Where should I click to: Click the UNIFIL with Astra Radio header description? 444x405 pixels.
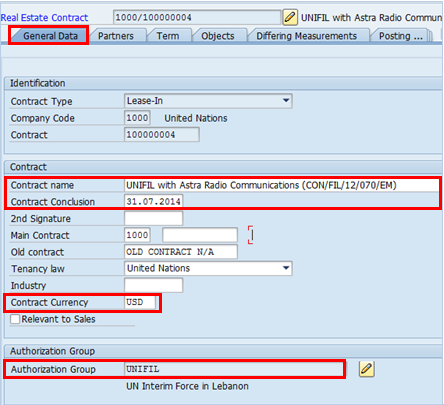tap(372, 17)
